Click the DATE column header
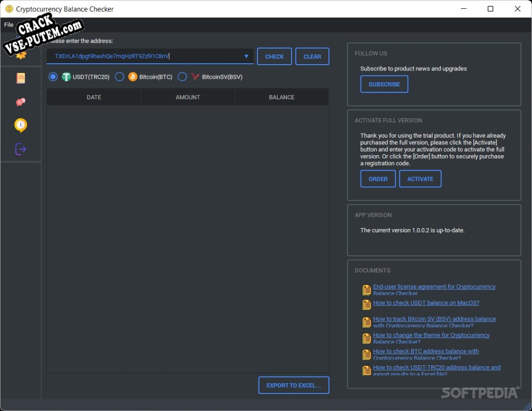This screenshot has width=532, height=411. (x=94, y=97)
